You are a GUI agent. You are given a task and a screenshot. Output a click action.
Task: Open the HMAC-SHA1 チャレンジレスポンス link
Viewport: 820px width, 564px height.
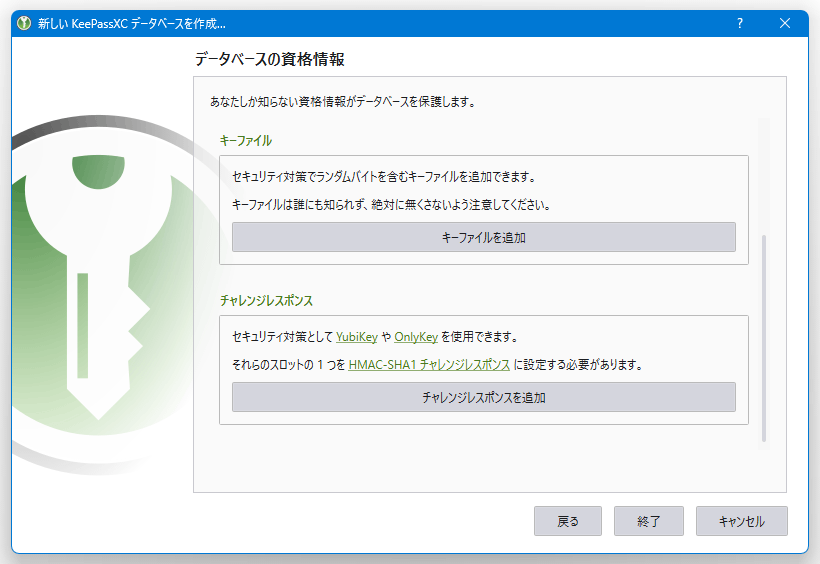(x=429, y=365)
